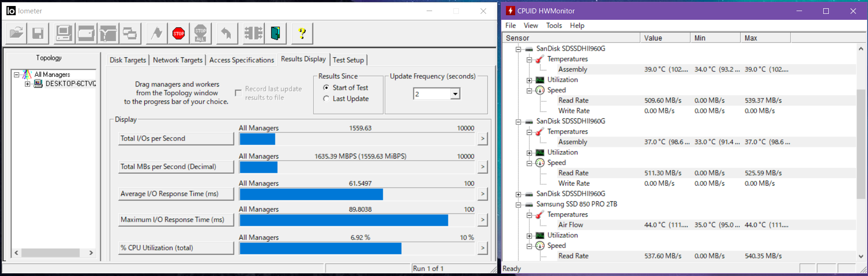Click the Value column header in HWMonitor
The width and height of the screenshot is (868, 276).
665,38
